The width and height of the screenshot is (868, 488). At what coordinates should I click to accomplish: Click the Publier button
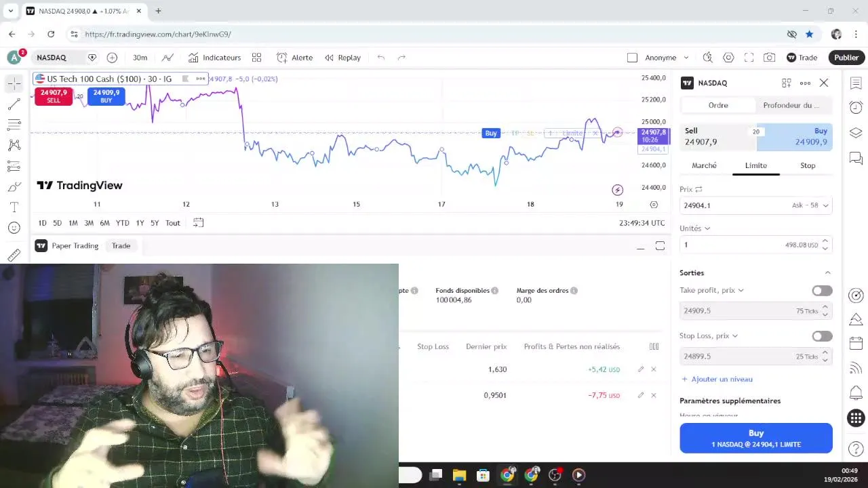coord(846,58)
